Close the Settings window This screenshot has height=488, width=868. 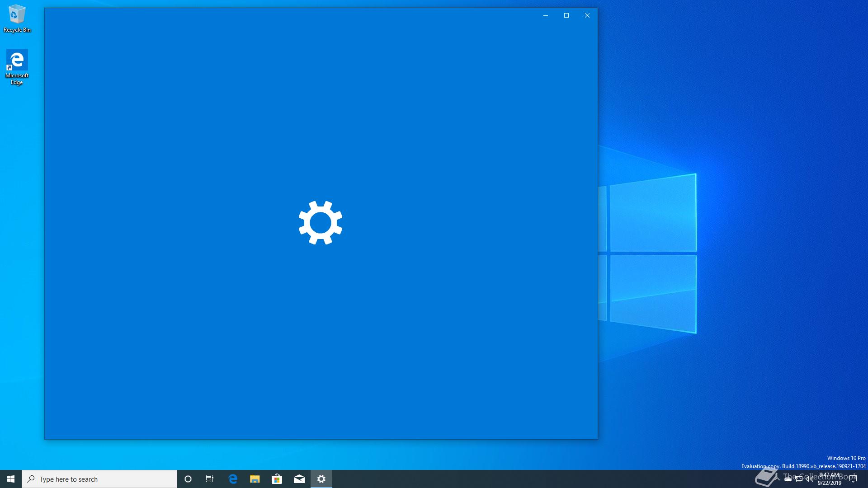(587, 15)
